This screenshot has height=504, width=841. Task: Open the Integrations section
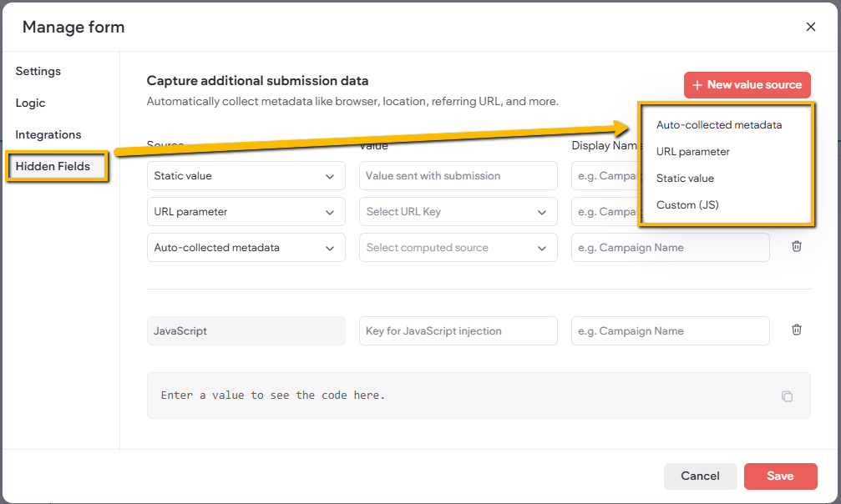point(48,134)
